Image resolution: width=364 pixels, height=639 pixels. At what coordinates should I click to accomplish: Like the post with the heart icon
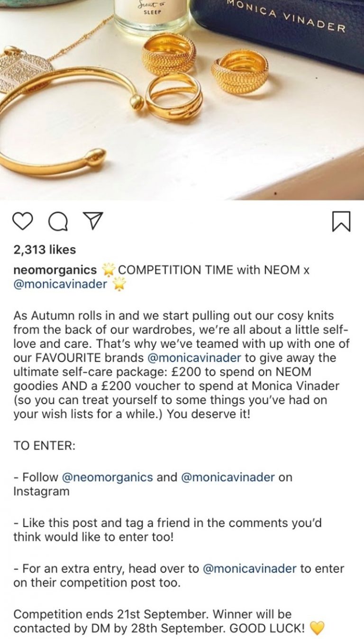pos(23,222)
